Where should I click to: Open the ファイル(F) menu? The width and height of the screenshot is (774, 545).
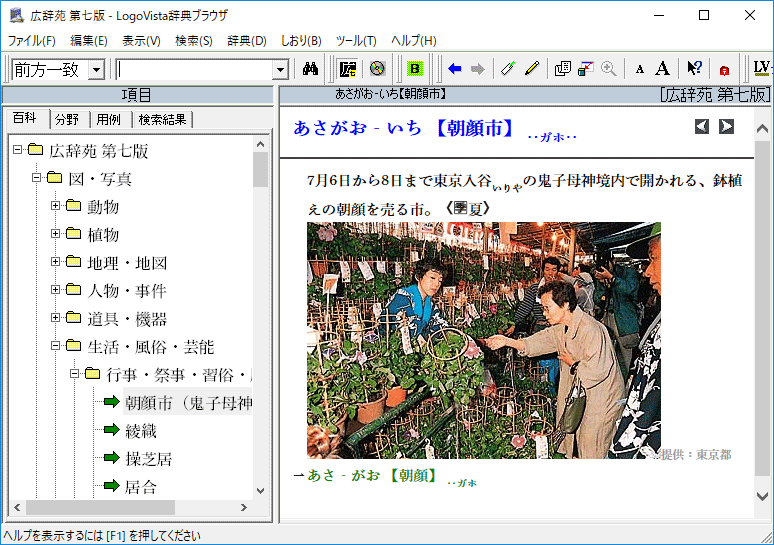click(x=32, y=40)
